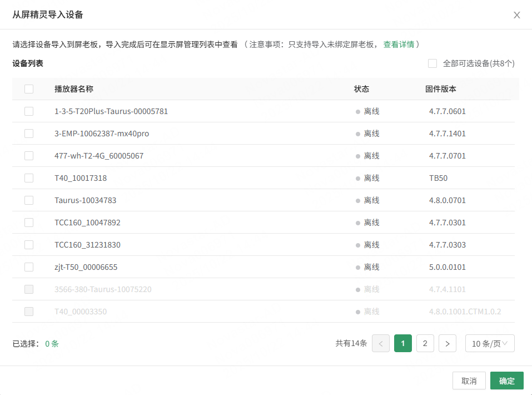This screenshot has width=532, height=395.
Task: Open the 查看详情 link
Action: [x=399, y=44]
